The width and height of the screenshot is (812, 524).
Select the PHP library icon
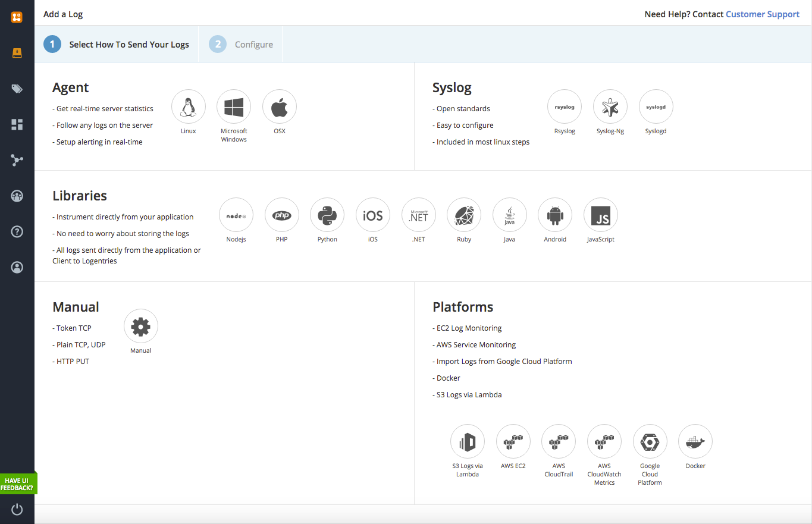[282, 215]
